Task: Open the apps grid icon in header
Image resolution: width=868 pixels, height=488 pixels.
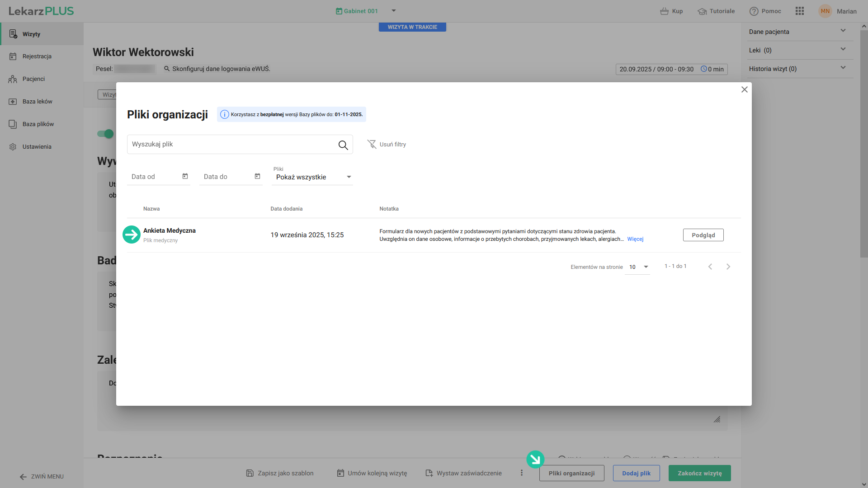Action: pos(799,11)
